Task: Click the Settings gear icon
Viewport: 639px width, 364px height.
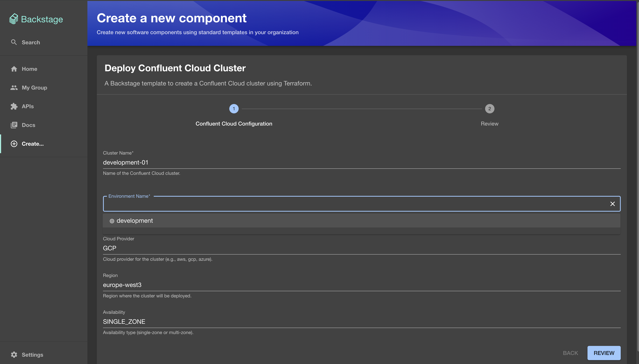Action: point(14,354)
